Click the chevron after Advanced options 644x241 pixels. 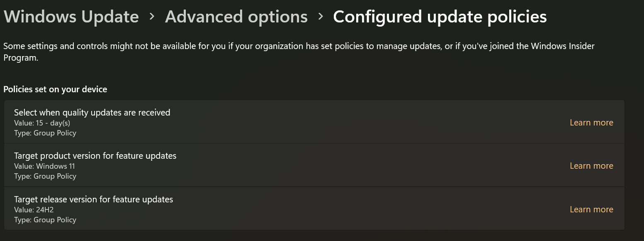coord(320,17)
